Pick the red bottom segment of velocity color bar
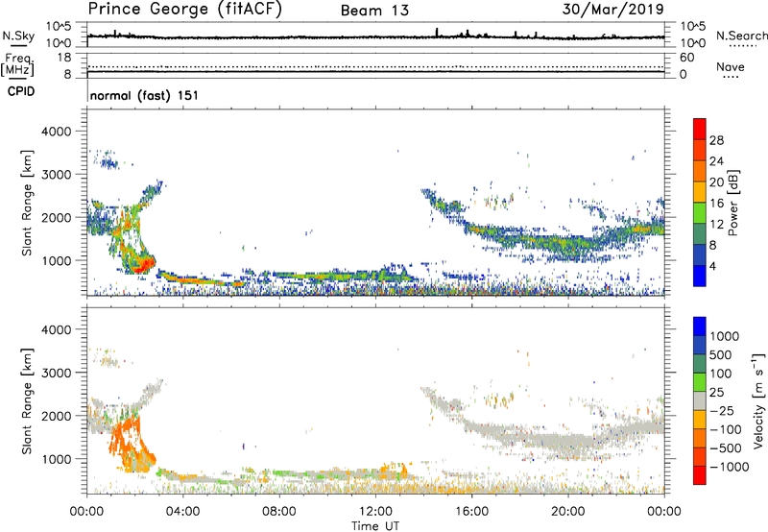768x532 pixels. click(700, 475)
